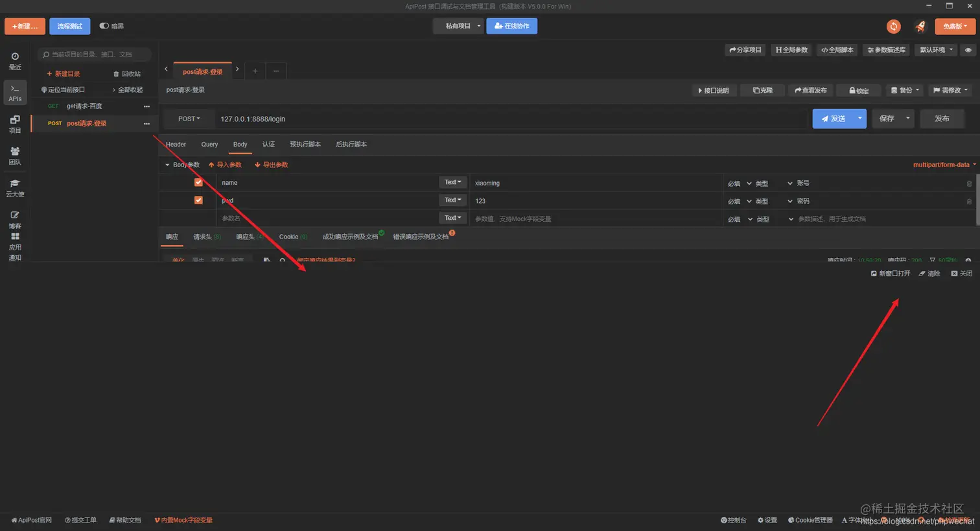Image resolution: width=980 pixels, height=531 pixels.
Task: Open 提交工单 in status bar
Action: click(81, 520)
